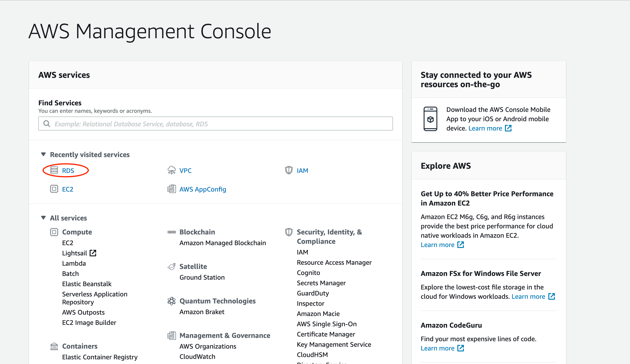Image resolution: width=630 pixels, height=364 pixels.
Task: Open Elastic Container Registry
Action: [100, 357]
